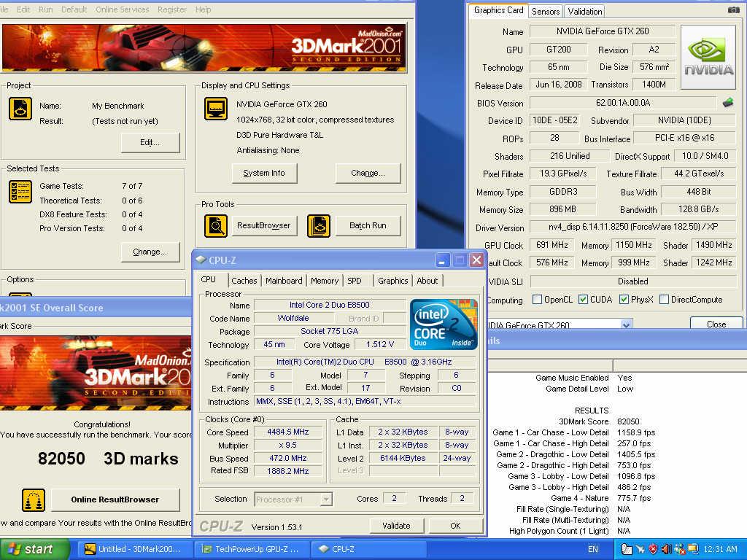Image resolution: width=747 pixels, height=560 pixels.
Task: Click the ResultBrowser magnifier icon
Action: 216,226
